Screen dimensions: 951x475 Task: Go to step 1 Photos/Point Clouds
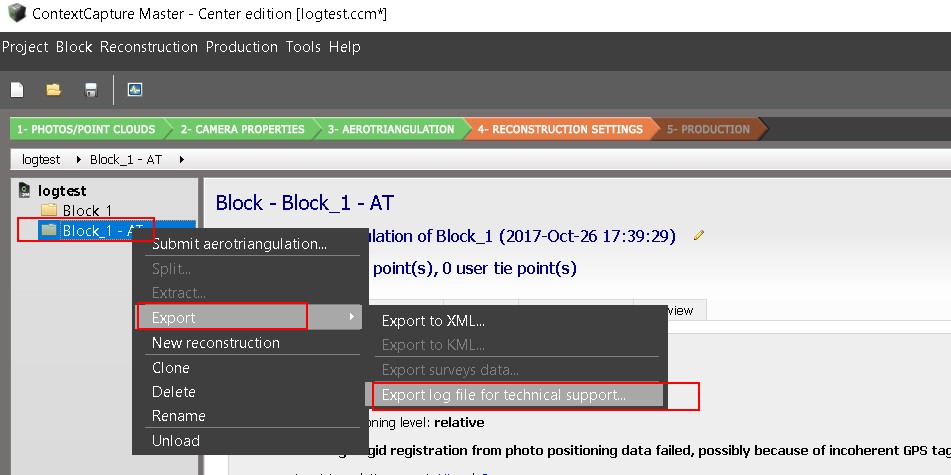(x=86, y=129)
